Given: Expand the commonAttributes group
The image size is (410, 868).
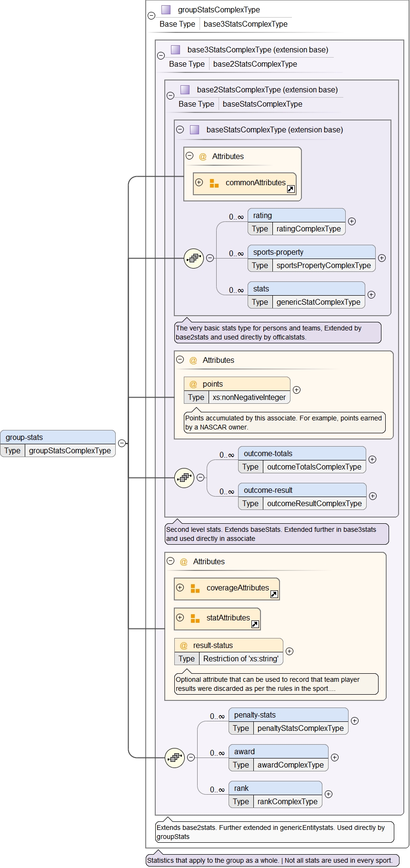Looking at the screenshot, I should click(x=199, y=182).
